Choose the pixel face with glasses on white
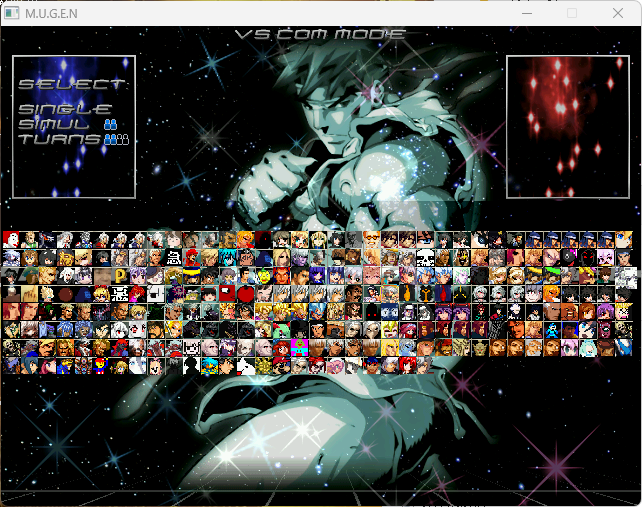 click(191, 348)
